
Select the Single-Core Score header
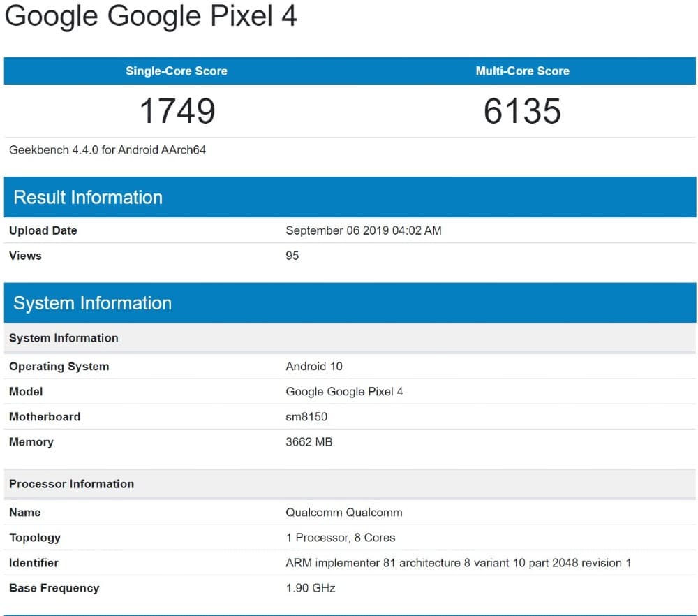[176, 71]
